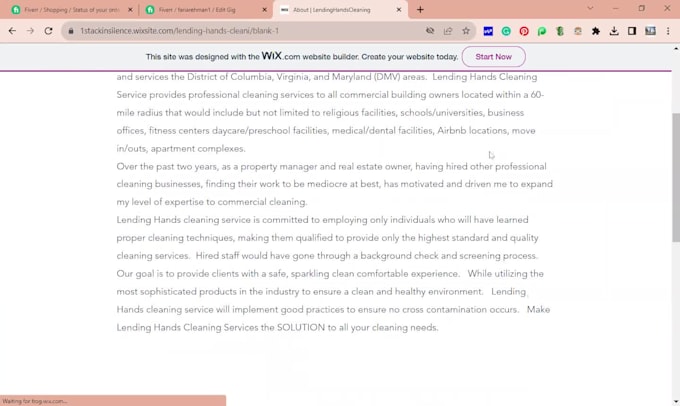Click the lock icon in address bar
The image size is (680, 406).
(x=71, y=31)
